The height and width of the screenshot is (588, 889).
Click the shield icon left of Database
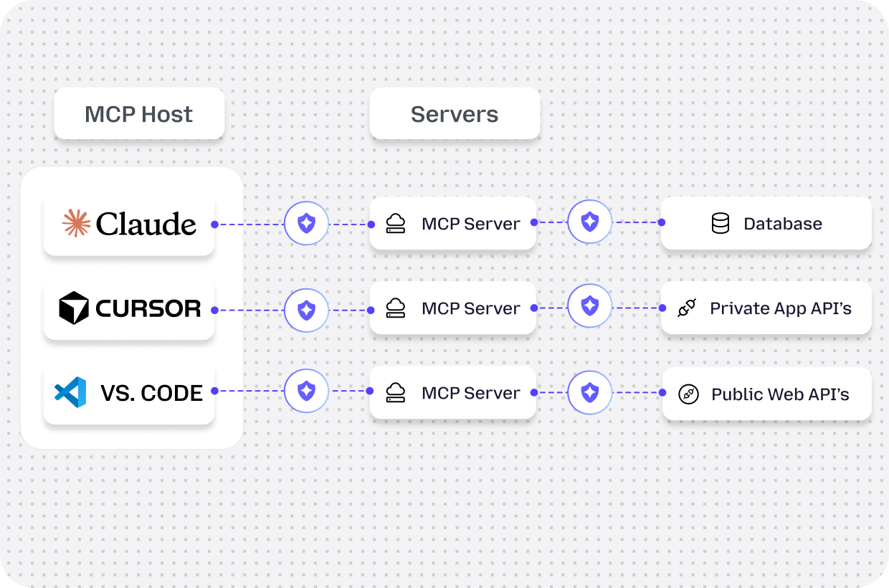(589, 222)
